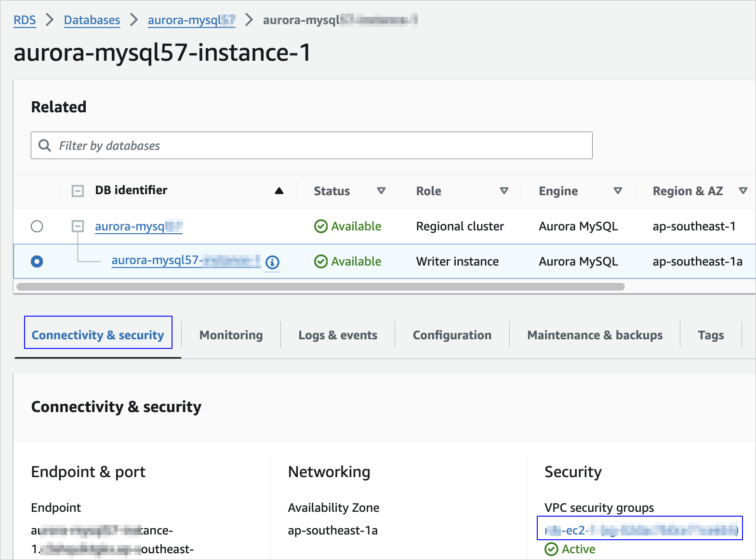
Task: Open the VPC security group link
Action: [640, 530]
